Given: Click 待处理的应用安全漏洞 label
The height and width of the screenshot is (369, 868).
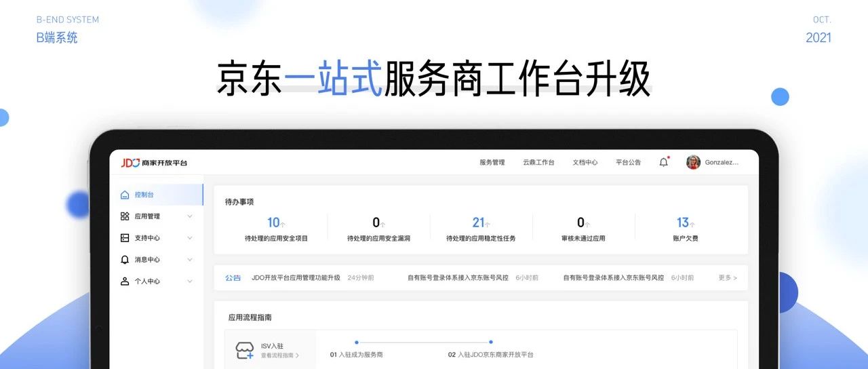Looking at the screenshot, I should point(378,239).
